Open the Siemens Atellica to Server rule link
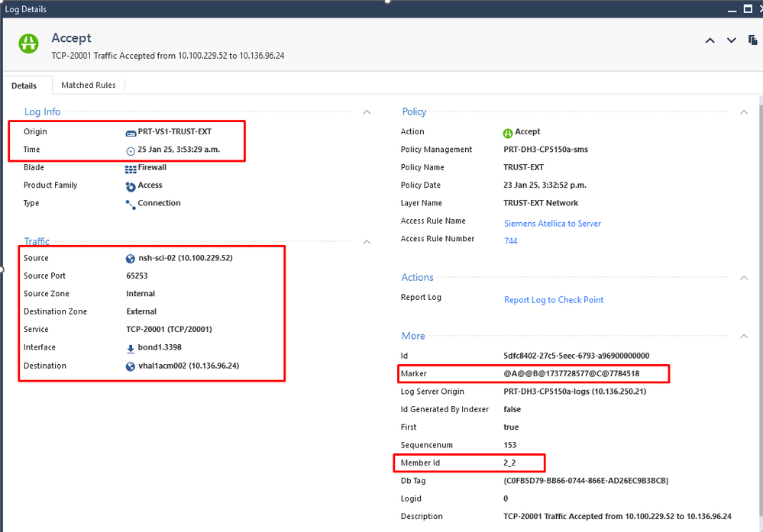The image size is (763, 532). click(552, 224)
